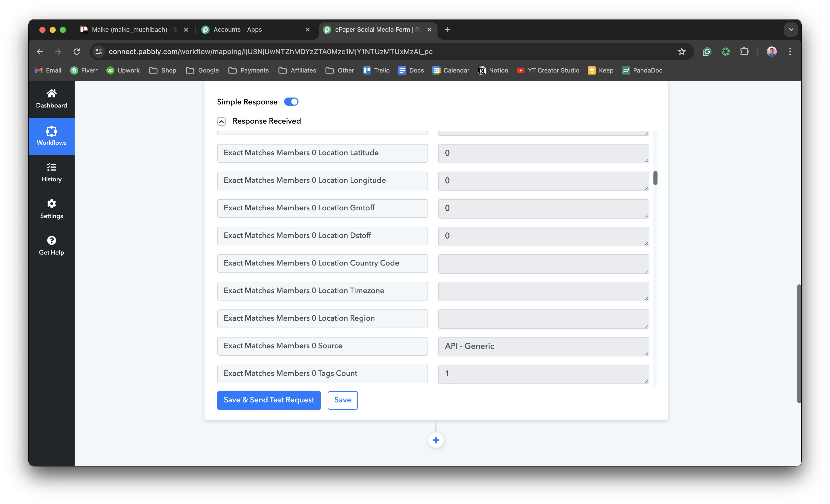
Task: Click the API - Generic source value field
Action: pos(543,346)
